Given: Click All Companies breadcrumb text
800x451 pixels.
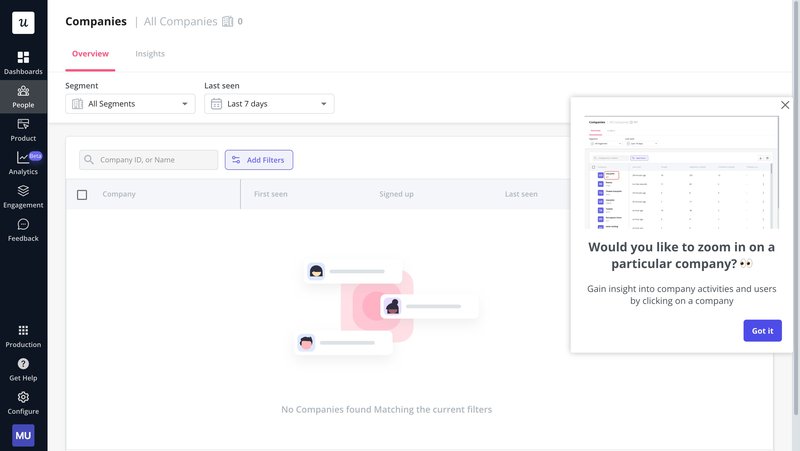Looking at the screenshot, I should pyautogui.click(x=181, y=21).
